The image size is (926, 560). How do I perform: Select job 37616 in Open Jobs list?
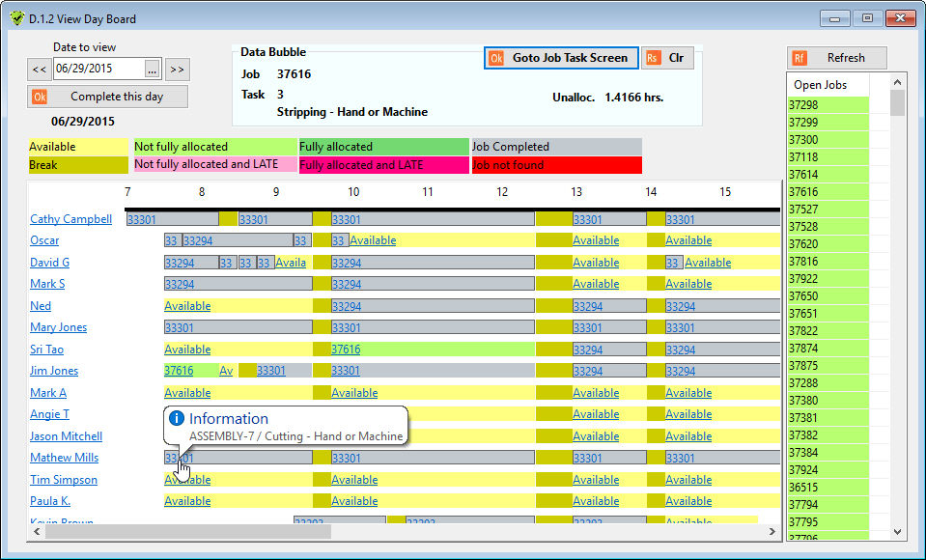coord(828,192)
